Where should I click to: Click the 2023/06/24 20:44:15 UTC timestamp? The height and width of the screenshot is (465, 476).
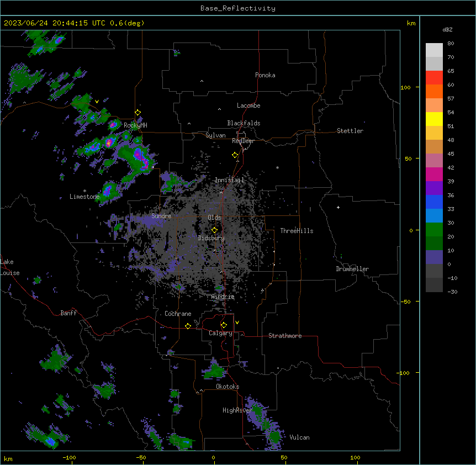click(54, 23)
